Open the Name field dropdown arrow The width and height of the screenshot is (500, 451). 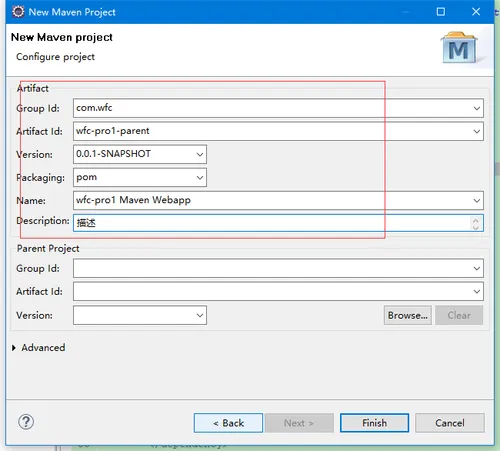(x=477, y=200)
